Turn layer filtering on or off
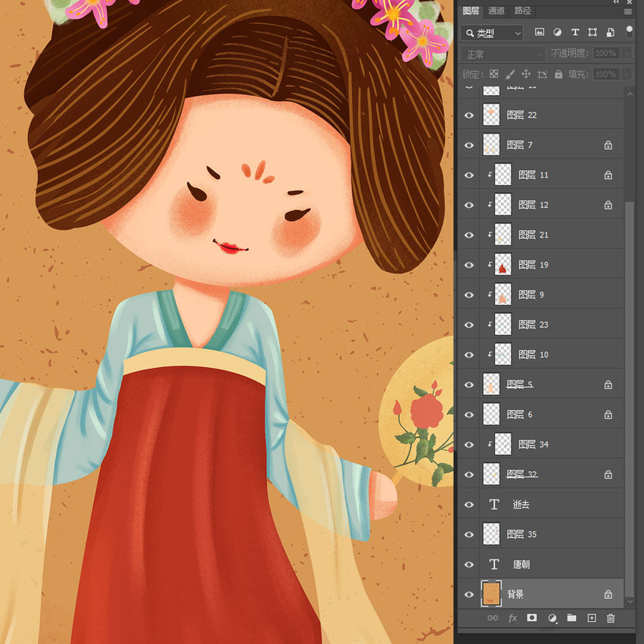 pos(629,32)
